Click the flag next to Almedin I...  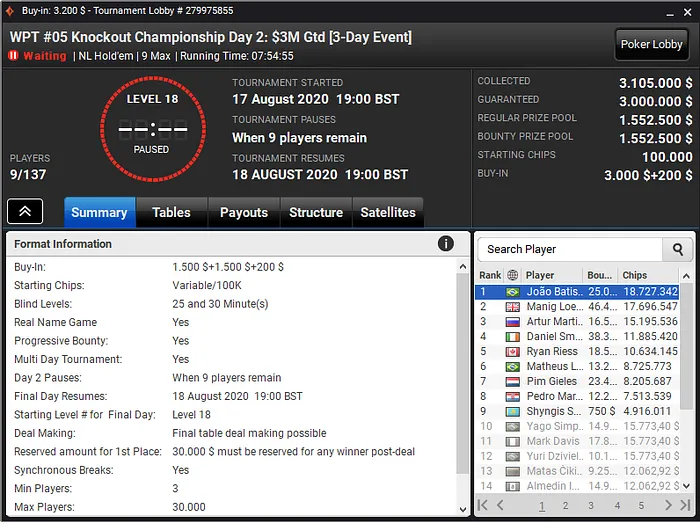coord(512,486)
